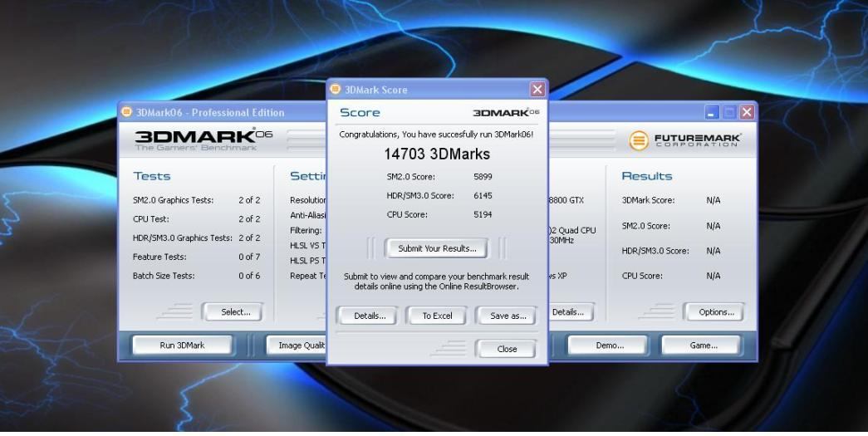This screenshot has width=868, height=436.
Task: Click the 8800 GTX graphics card text
Action: 566,200
